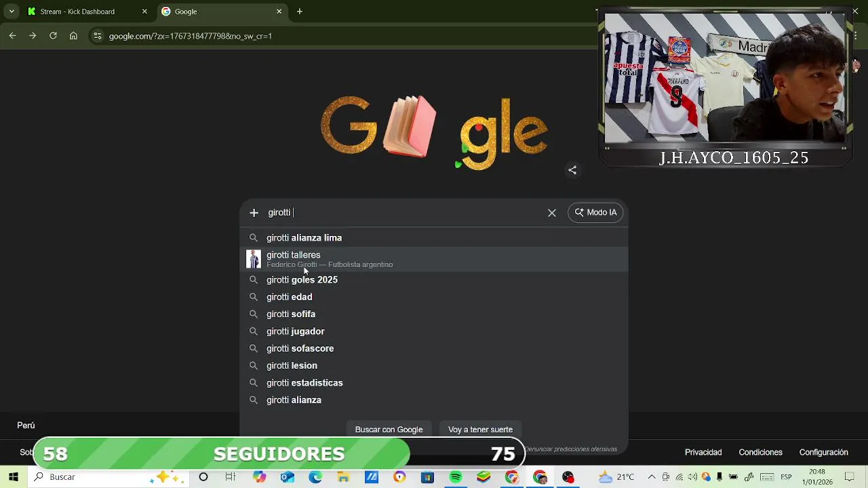Select suggestion girotti edad

[x=434, y=297]
